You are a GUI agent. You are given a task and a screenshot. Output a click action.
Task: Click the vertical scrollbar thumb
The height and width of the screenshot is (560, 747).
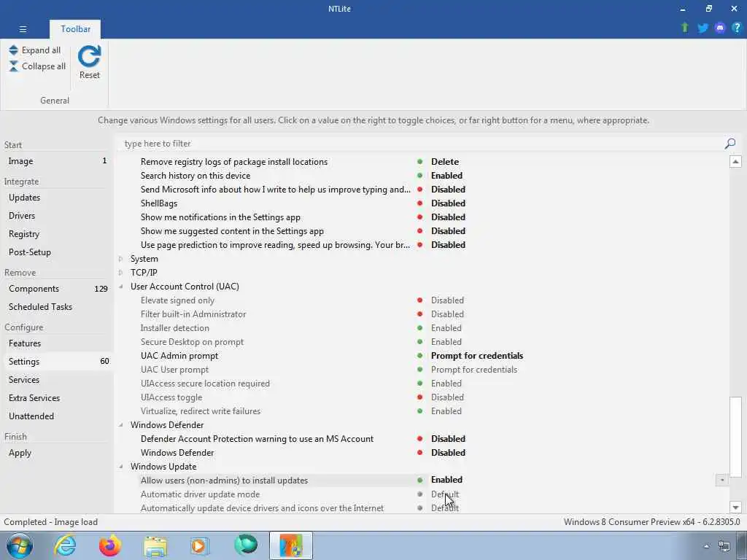tap(735, 437)
